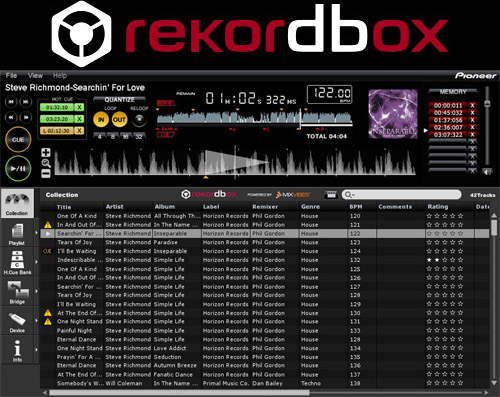Open the Collection sidebar panel
This screenshot has height=397, width=500.
(x=17, y=203)
